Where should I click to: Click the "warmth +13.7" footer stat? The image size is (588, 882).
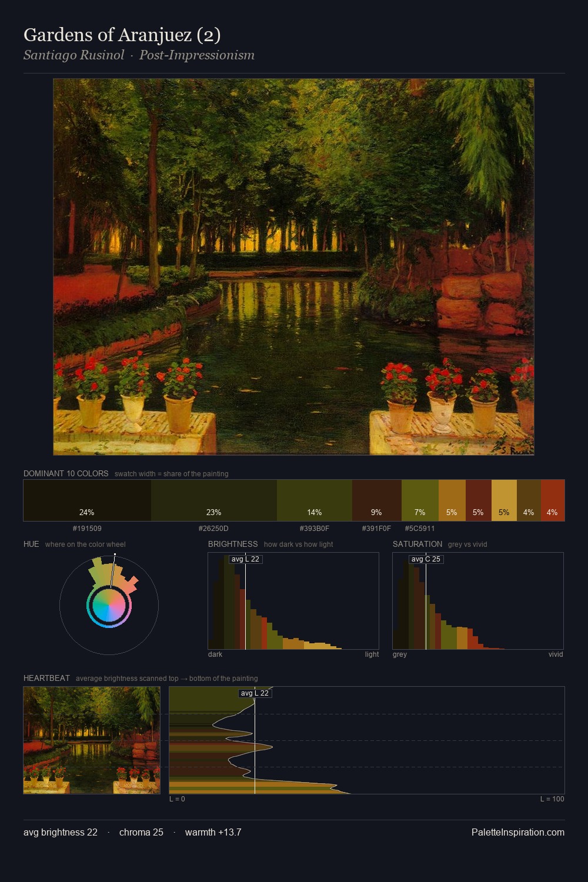[213, 833]
